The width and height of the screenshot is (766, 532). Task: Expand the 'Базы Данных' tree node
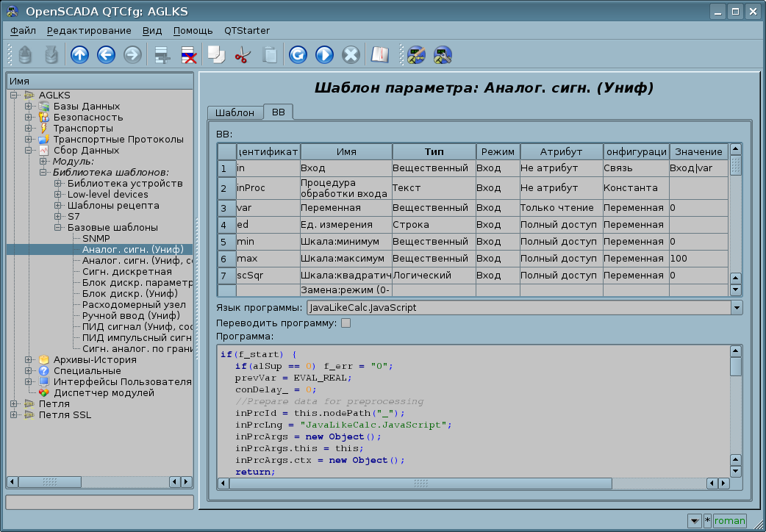[x=29, y=107]
